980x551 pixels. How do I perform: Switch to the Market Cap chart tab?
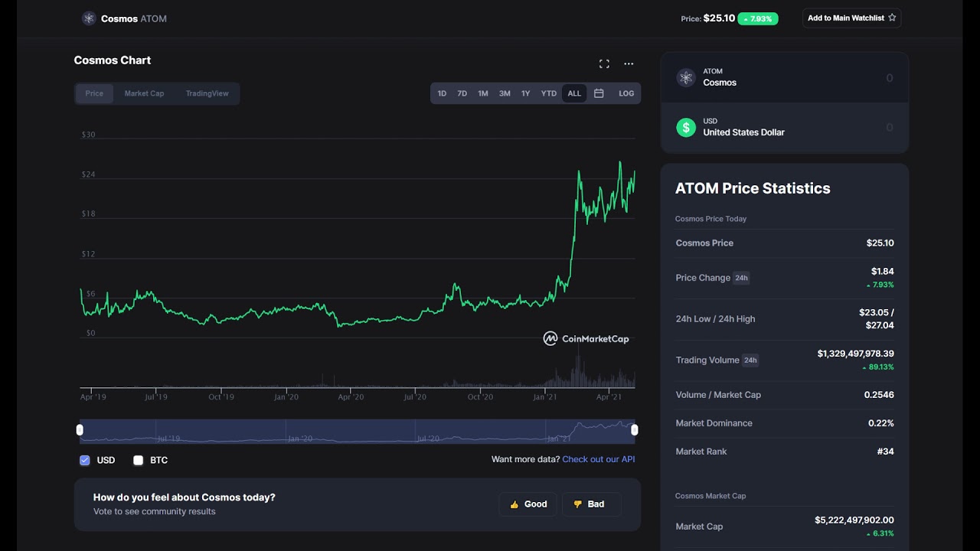[x=144, y=93]
